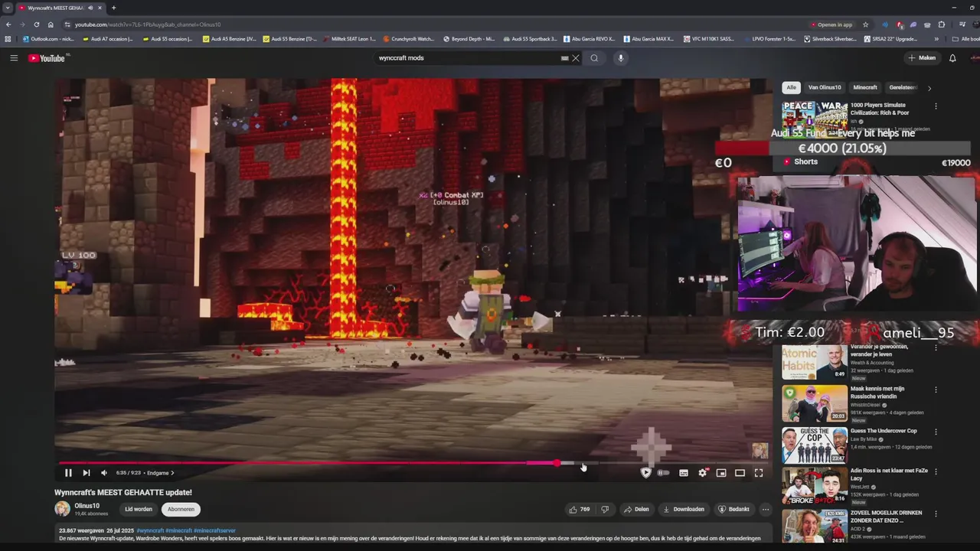
Task: Click the Lid worden button
Action: pos(139,509)
